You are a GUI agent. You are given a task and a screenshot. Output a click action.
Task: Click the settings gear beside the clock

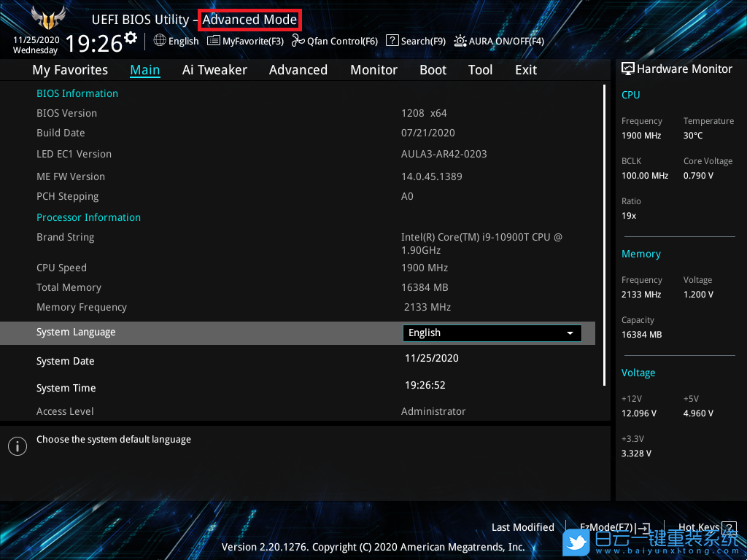[x=131, y=38]
